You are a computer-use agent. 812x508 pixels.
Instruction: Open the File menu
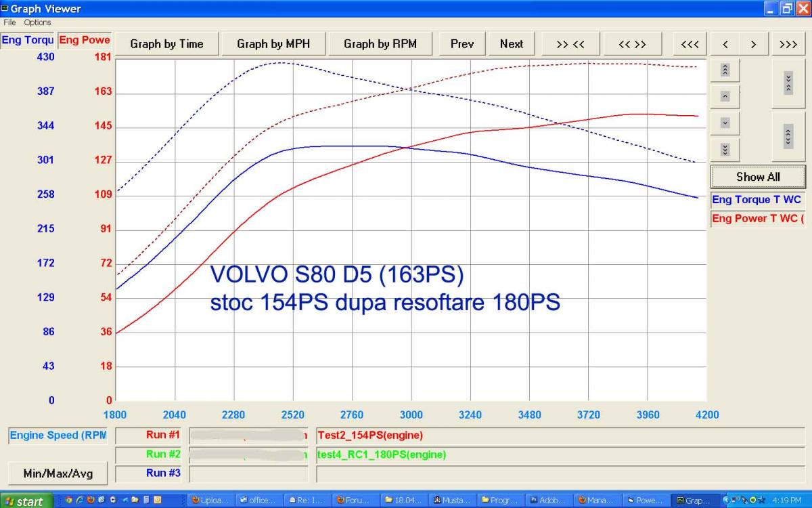(x=9, y=22)
